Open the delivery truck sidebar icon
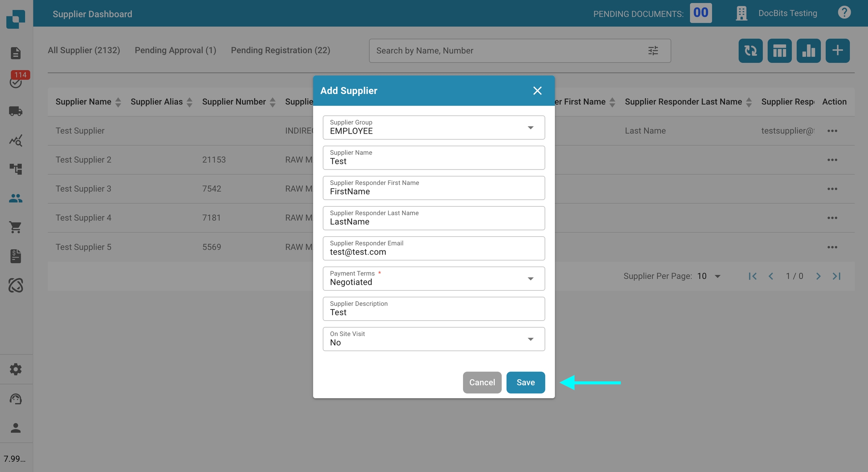This screenshot has height=472, width=868. (x=16, y=111)
